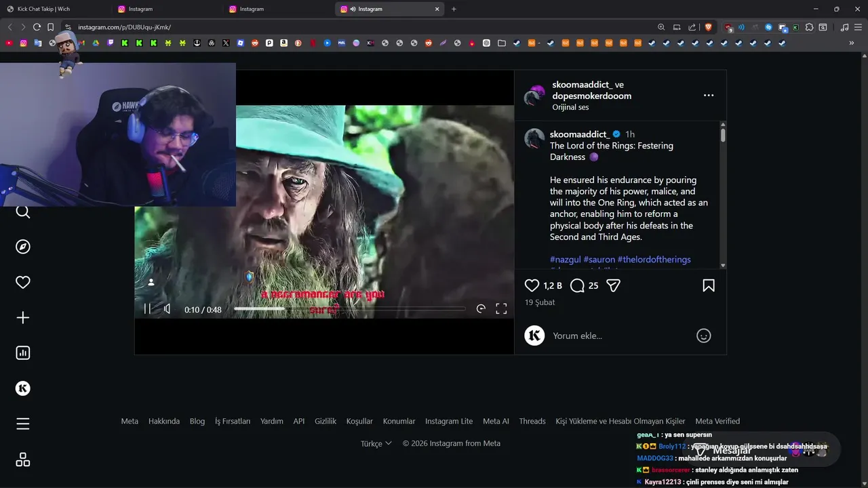Expand the bookmarks overflow chevron

(852, 43)
